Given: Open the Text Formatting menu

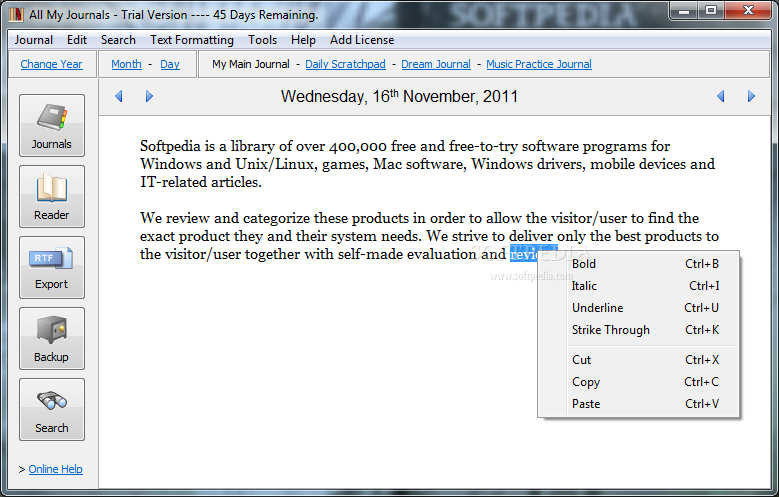Looking at the screenshot, I should pyautogui.click(x=192, y=40).
